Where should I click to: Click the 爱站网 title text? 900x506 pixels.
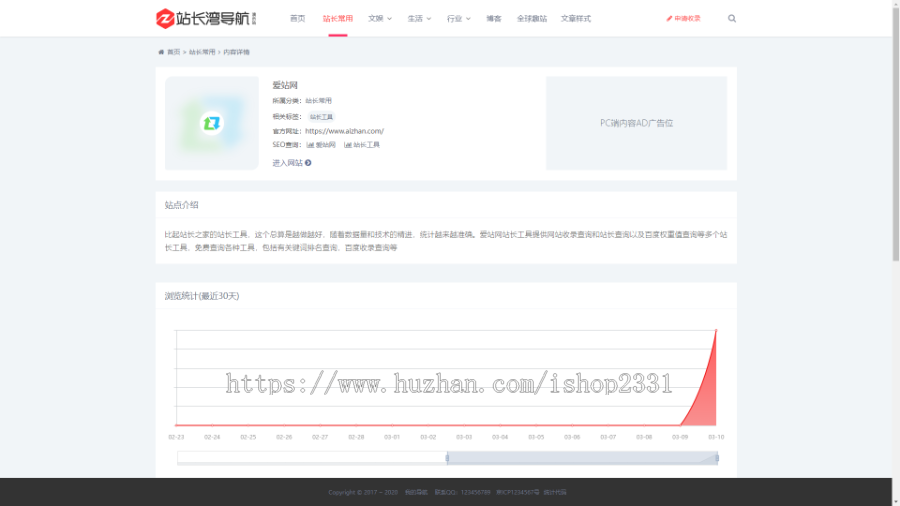coord(285,85)
